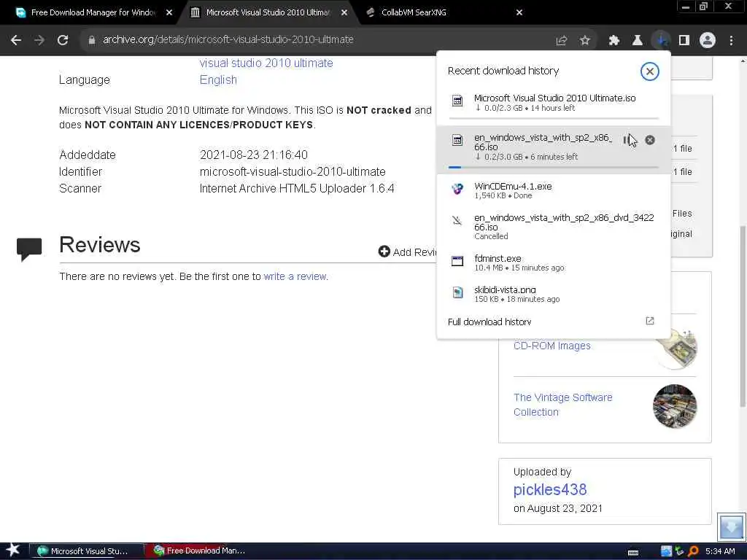
Task: Click the downloading Vista ISO file icon
Action: click(457, 140)
